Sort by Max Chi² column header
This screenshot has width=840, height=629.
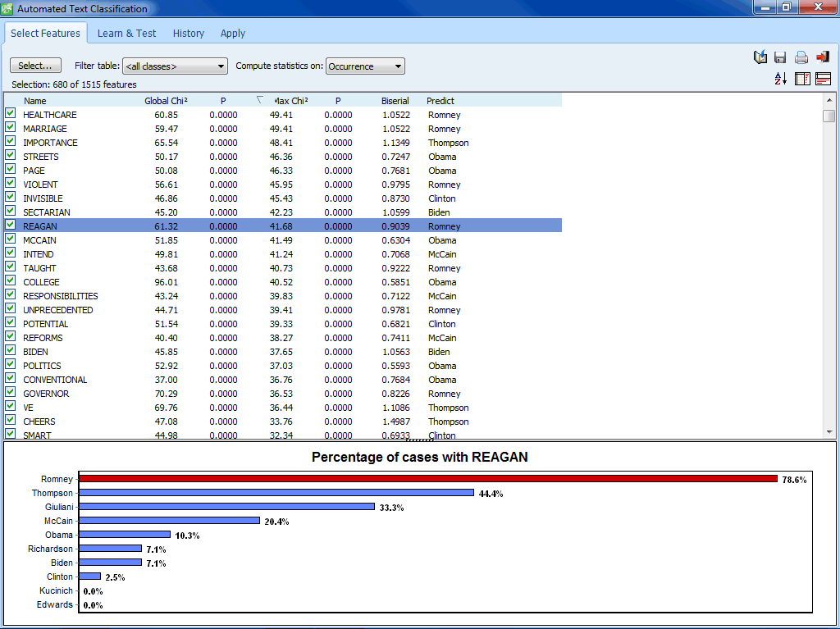(x=290, y=101)
